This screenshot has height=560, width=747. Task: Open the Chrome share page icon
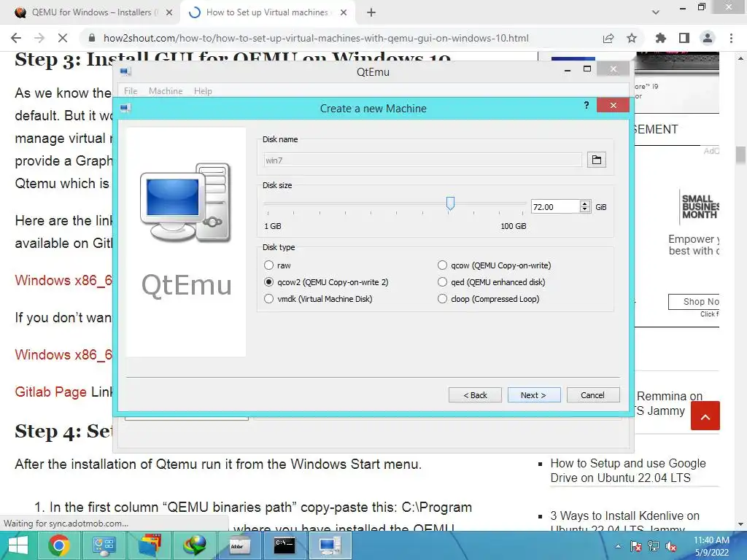(x=608, y=38)
